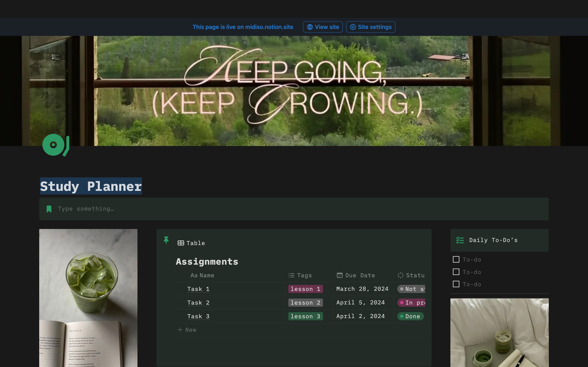This screenshot has width=588, height=367.
Task: Click the Name column header
Action: pos(202,275)
